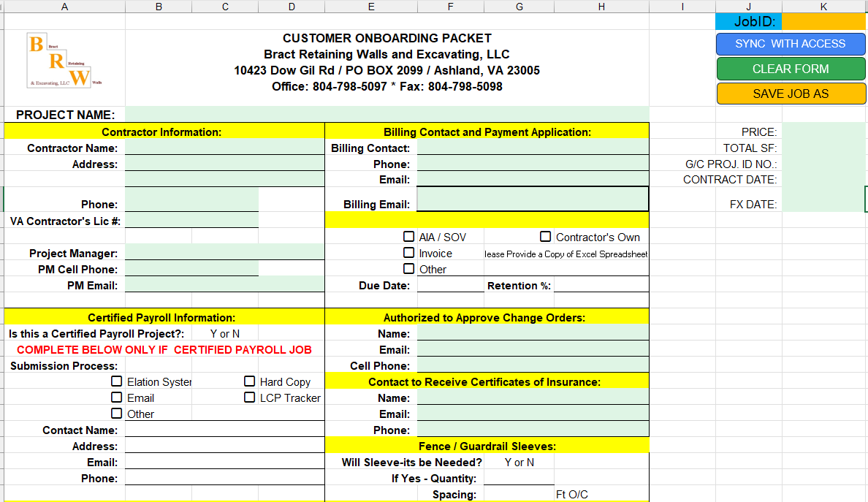Check the Email submission process checkbox

coord(116,398)
